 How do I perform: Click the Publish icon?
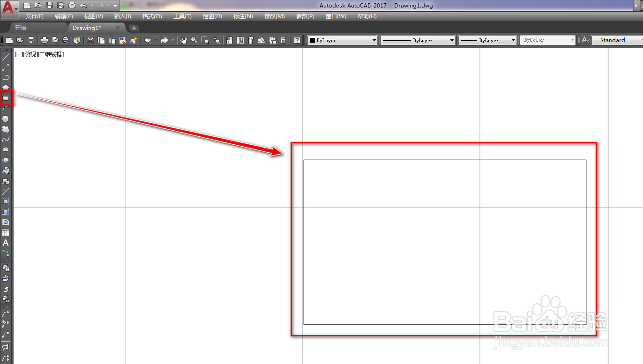point(66,40)
